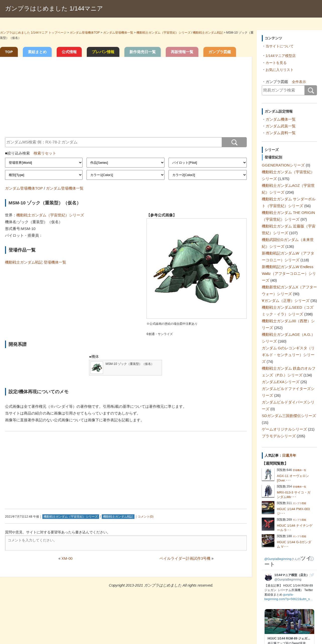The width and height of the screenshot is (322, 644).
Task: Click breadcrumb ガンダム登場機体一覧
Action: (118, 33)
